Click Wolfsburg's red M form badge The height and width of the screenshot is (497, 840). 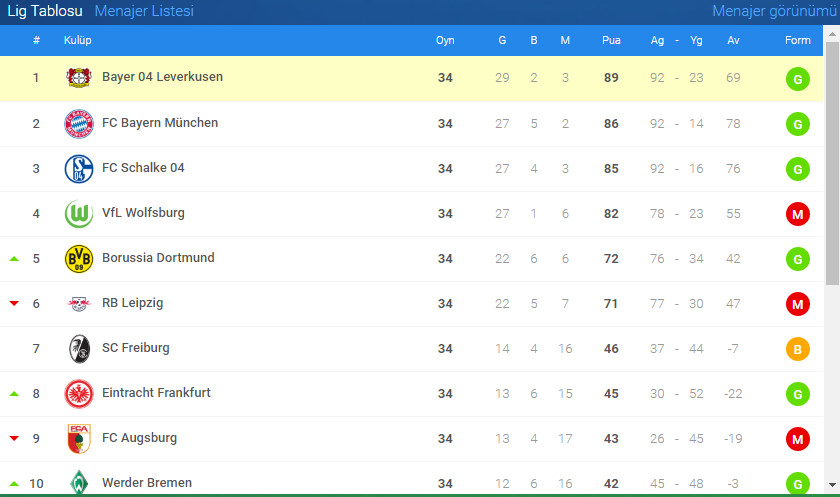coord(797,214)
